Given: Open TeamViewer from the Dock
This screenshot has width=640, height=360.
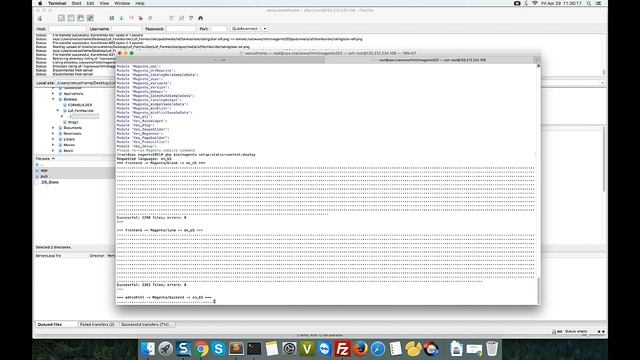Looking at the screenshot, I should pos(324,349).
